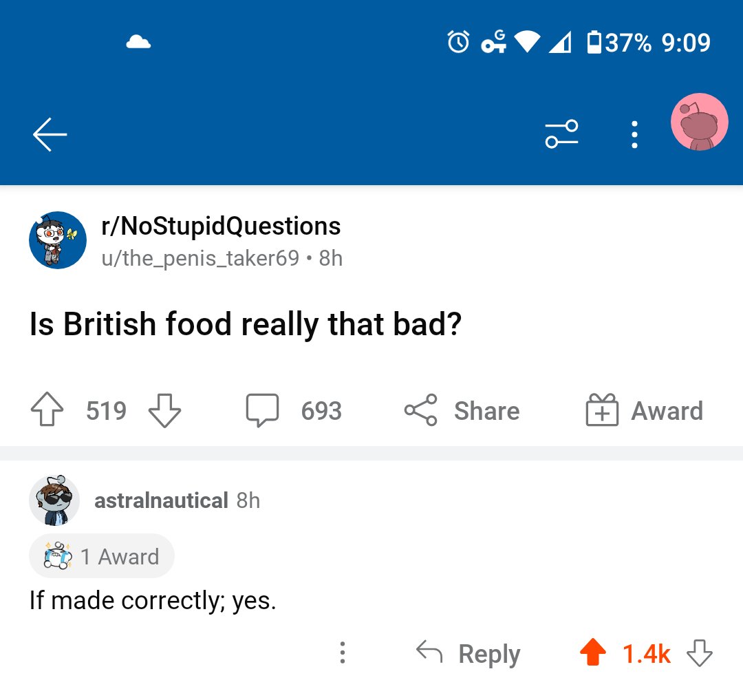Open the post overflow menu in header

pos(634,135)
